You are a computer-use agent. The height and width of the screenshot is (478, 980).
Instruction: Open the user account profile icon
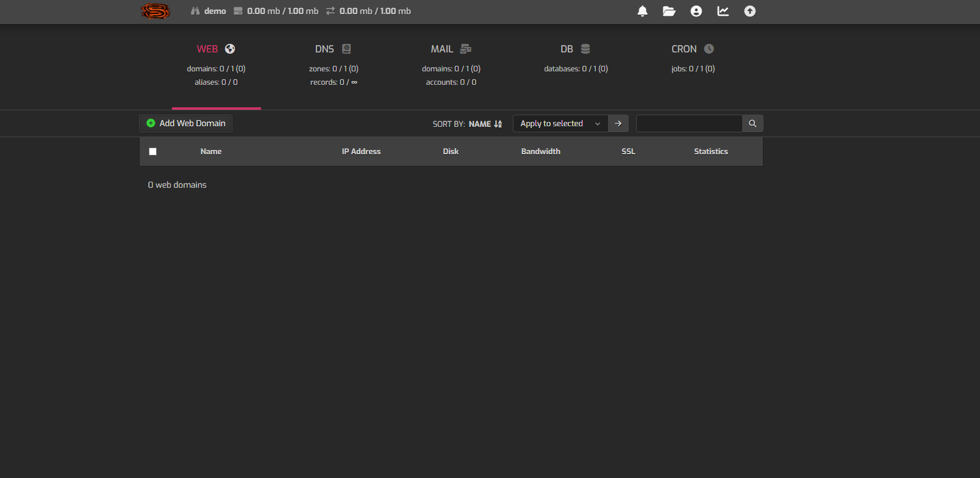[696, 11]
